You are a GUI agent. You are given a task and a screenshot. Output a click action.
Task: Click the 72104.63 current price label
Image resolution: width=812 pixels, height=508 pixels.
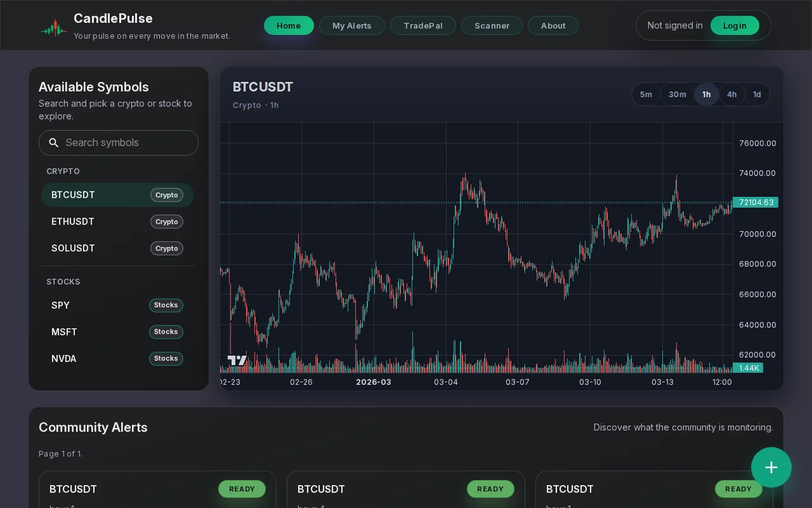[x=756, y=203]
